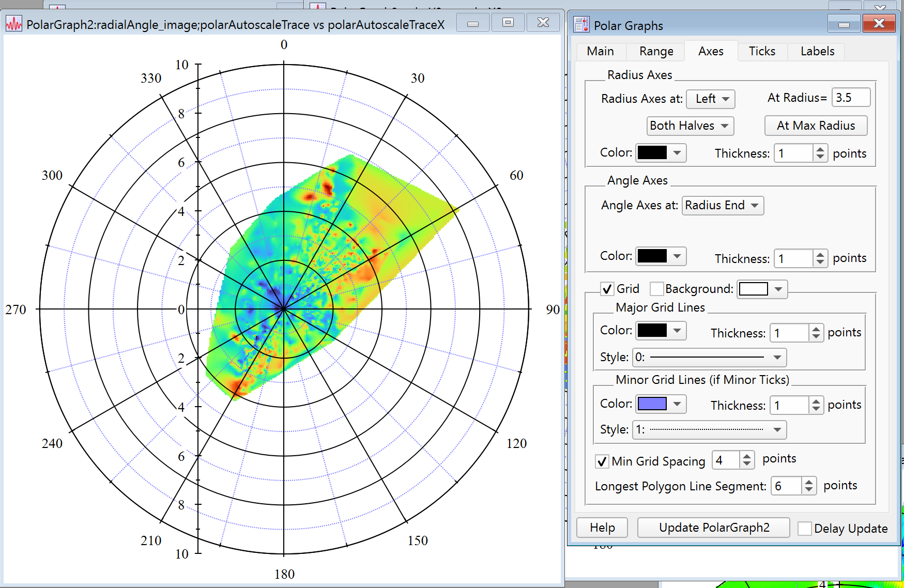Image resolution: width=904 pixels, height=588 pixels.
Task: Open the Ticks tab
Action: (x=762, y=51)
